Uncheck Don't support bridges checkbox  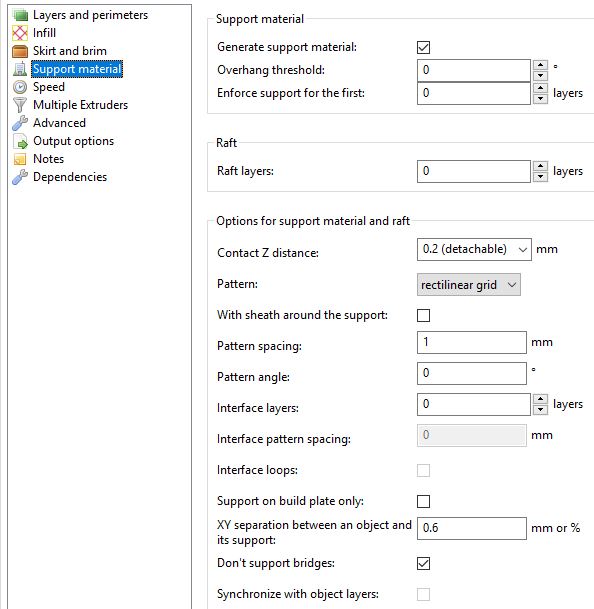[423, 564]
